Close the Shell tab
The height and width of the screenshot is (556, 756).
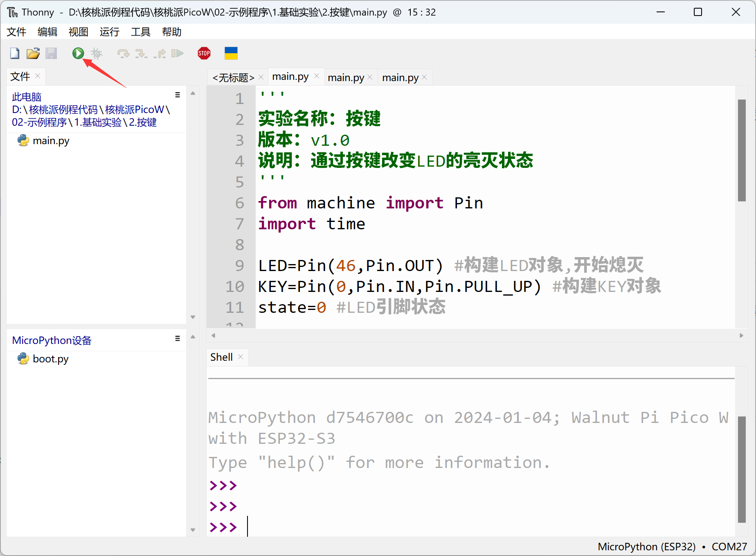(x=241, y=357)
